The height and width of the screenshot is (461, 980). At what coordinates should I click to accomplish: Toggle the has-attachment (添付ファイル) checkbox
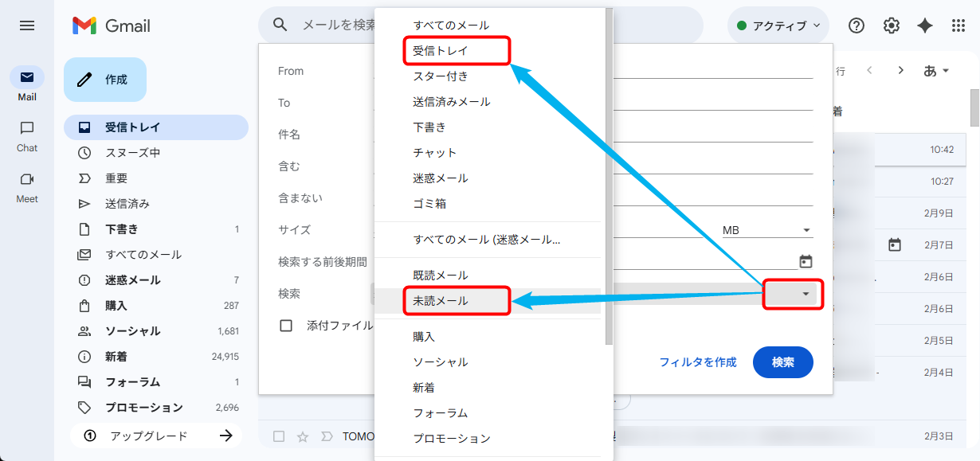point(286,326)
